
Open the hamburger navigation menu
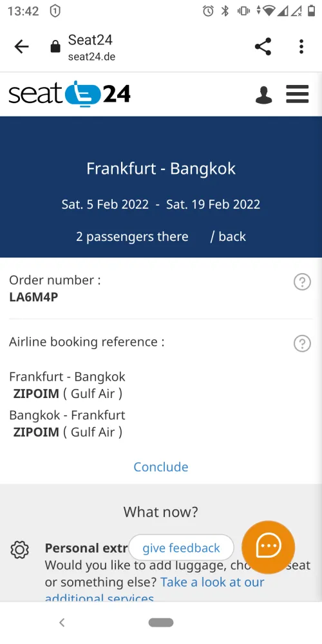tap(298, 94)
